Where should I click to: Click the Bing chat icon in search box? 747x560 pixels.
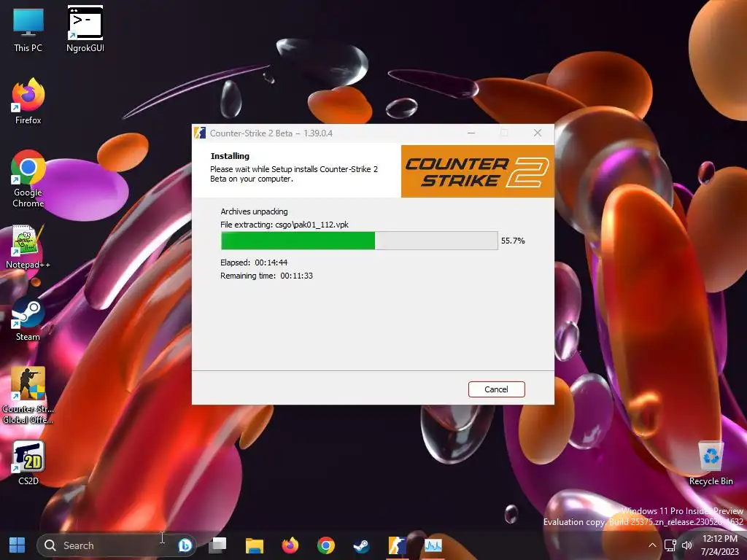click(185, 545)
